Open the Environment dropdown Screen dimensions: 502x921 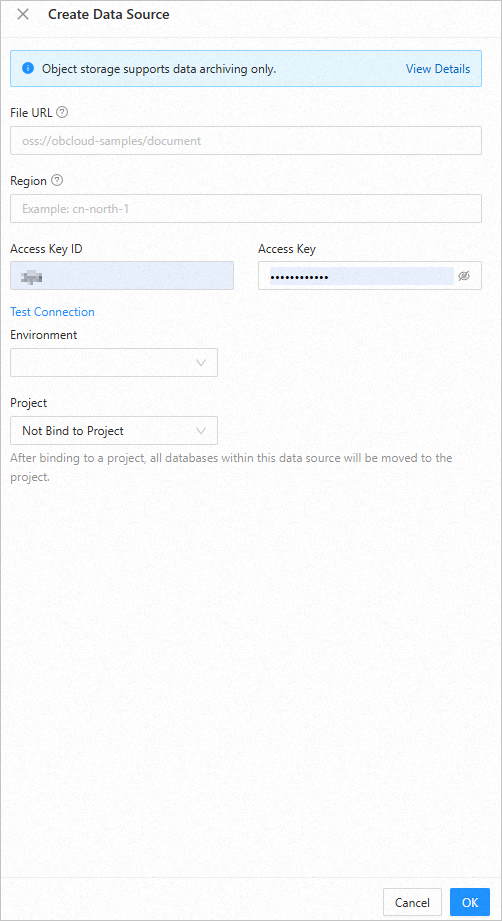tap(114, 362)
